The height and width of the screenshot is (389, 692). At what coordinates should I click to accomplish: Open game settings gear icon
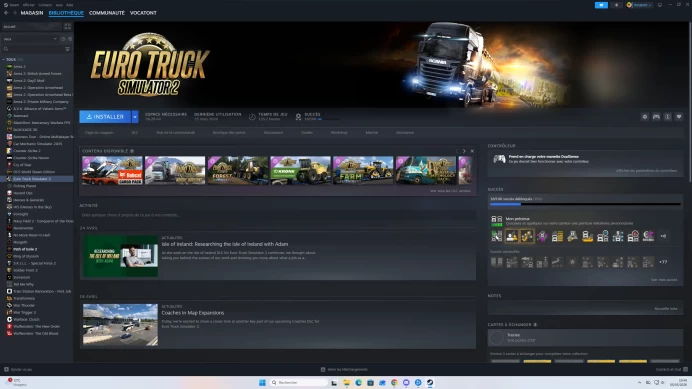coord(645,117)
